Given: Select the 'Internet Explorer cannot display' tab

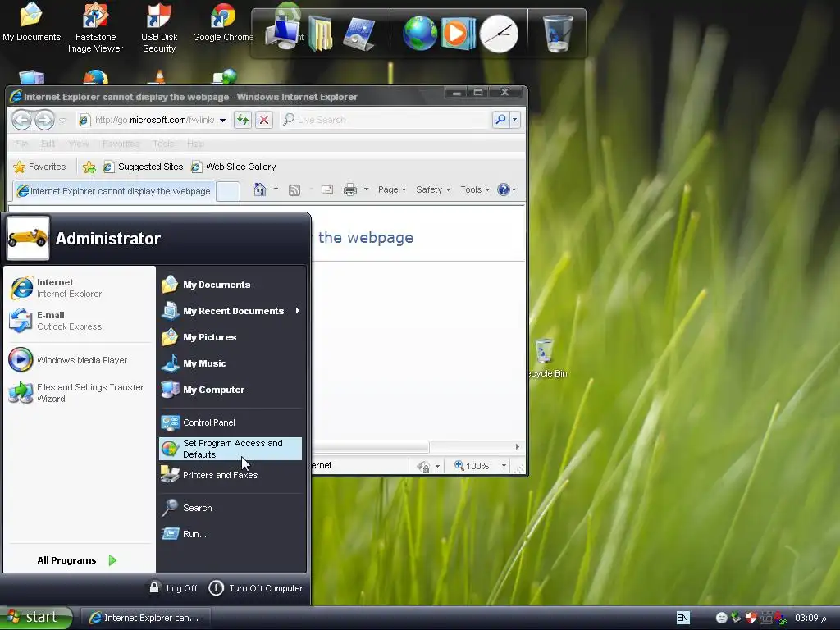Looking at the screenshot, I should (x=113, y=190).
